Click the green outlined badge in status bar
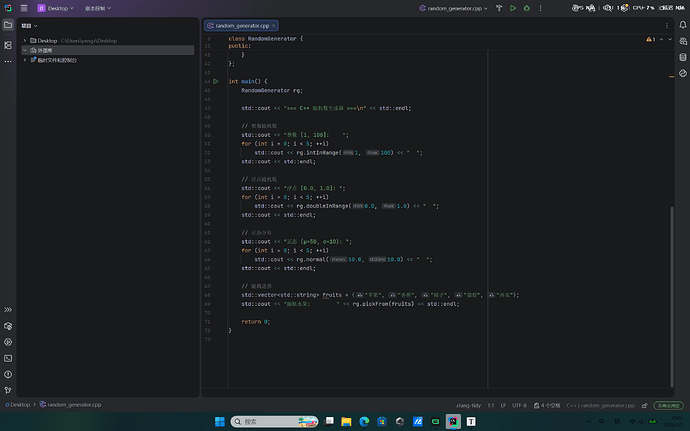 click(668, 405)
